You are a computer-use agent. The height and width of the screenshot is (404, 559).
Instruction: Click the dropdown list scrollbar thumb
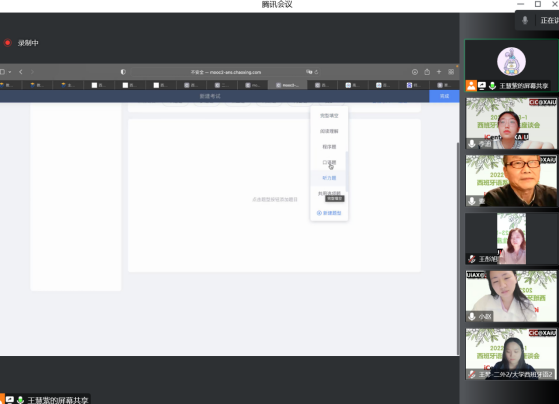[347, 171]
